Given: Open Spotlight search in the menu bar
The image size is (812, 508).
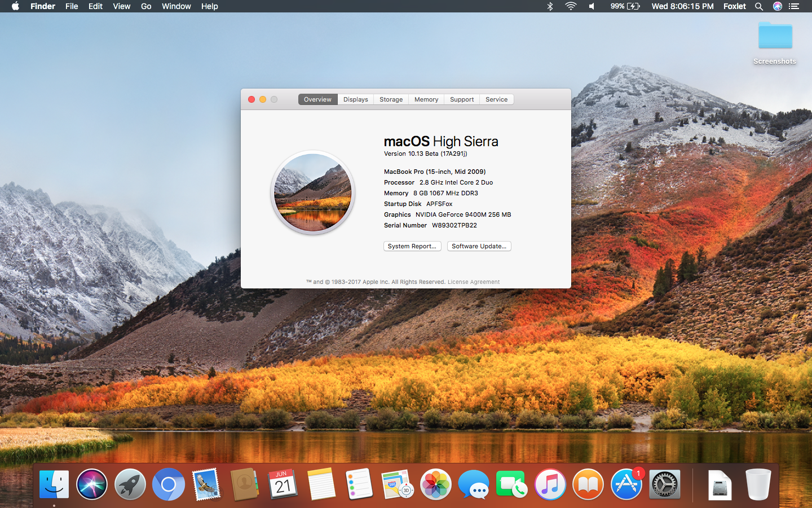Looking at the screenshot, I should coord(759,6).
